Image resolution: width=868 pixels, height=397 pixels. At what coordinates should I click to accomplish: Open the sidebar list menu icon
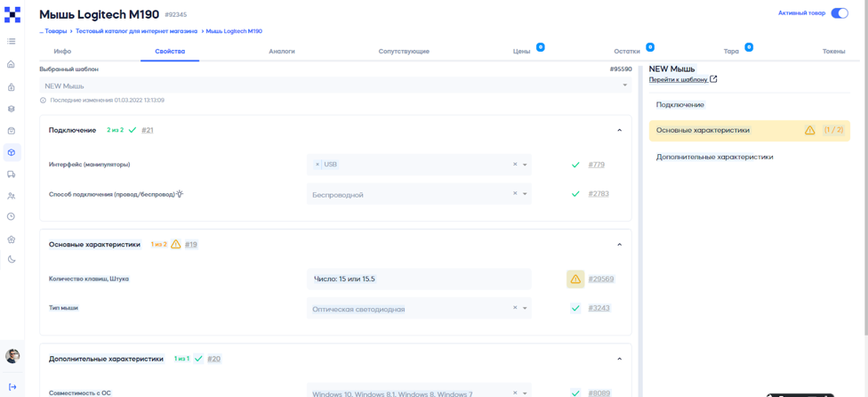(11, 41)
